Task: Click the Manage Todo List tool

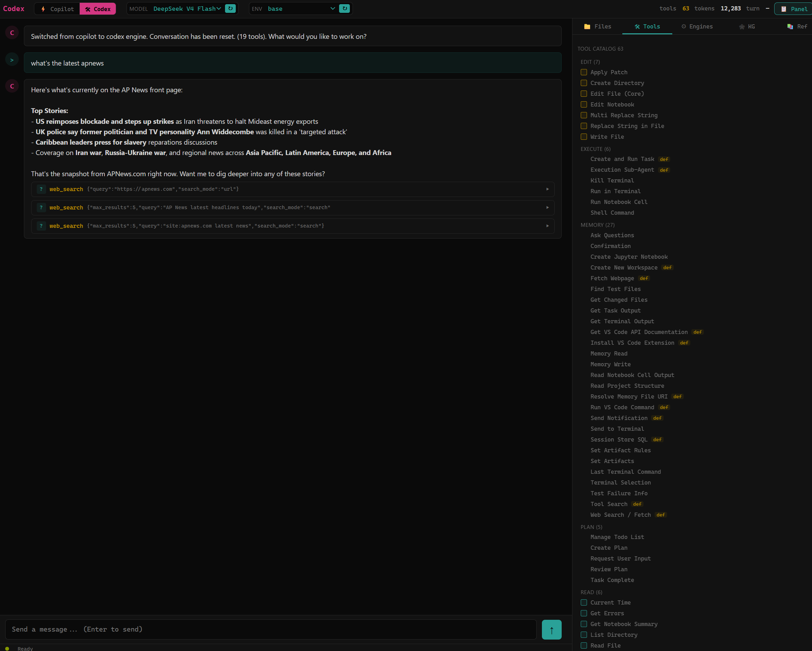Action: pos(617,537)
